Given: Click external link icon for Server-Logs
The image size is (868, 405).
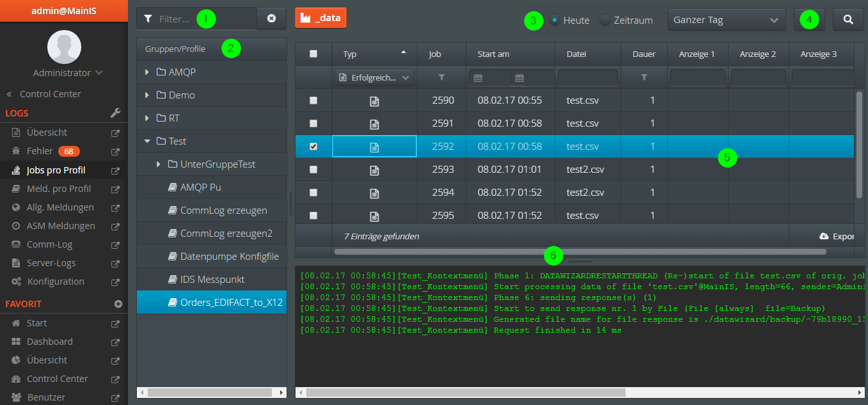Looking at the screenshot, I should point(115,263).
